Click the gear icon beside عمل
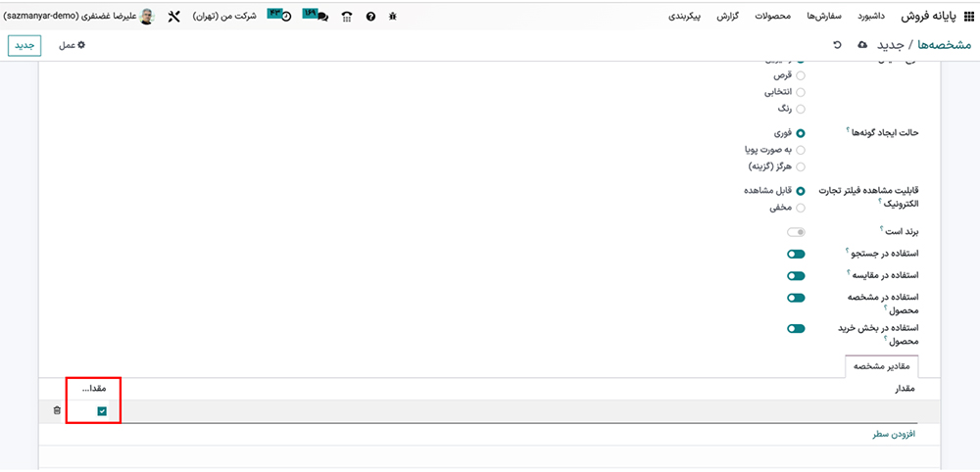 80,46
